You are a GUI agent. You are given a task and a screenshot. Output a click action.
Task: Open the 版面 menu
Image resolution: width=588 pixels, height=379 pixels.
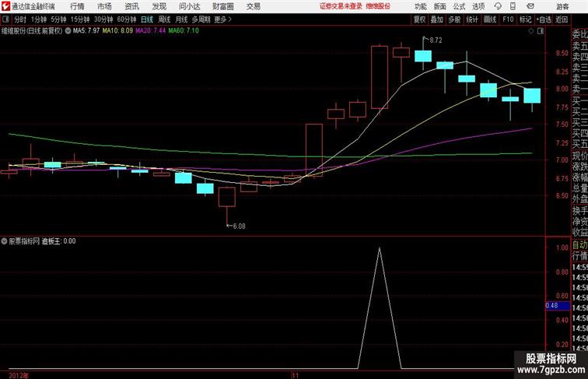point(440,6)
